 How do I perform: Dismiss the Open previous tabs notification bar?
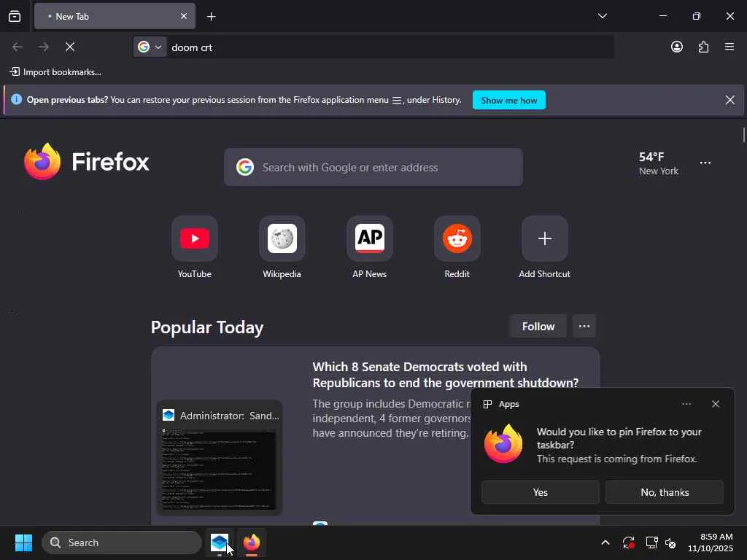coord(729,100)
